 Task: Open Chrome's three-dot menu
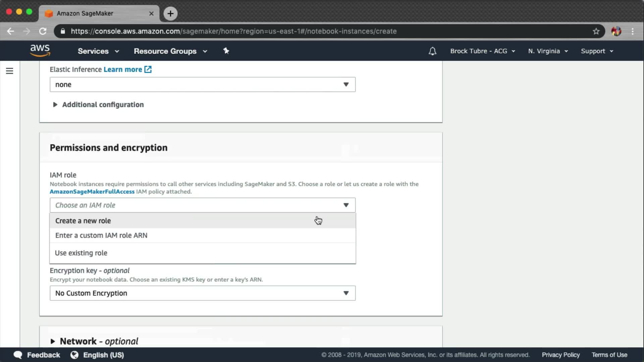pos(633,31)
